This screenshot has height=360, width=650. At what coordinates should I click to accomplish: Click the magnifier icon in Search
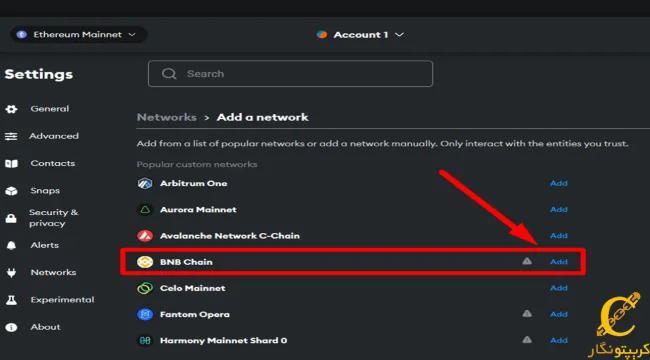[x=169, y=74]
